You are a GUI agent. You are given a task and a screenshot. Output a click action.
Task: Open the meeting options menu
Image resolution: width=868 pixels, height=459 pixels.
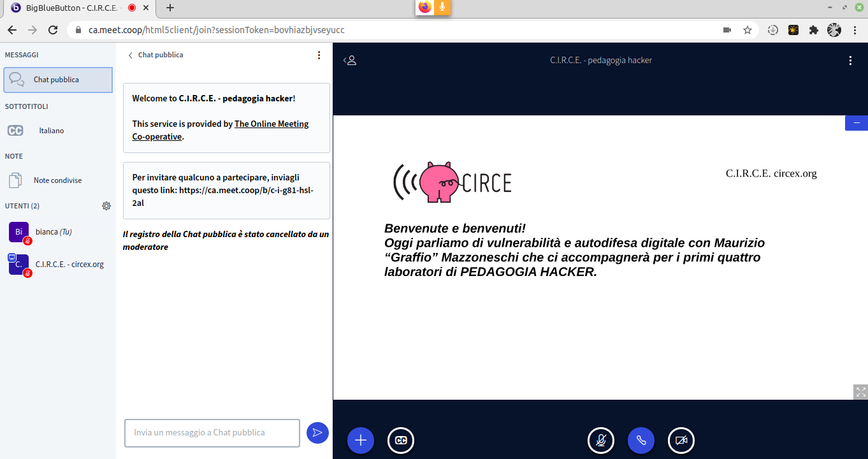coord(850,61)
